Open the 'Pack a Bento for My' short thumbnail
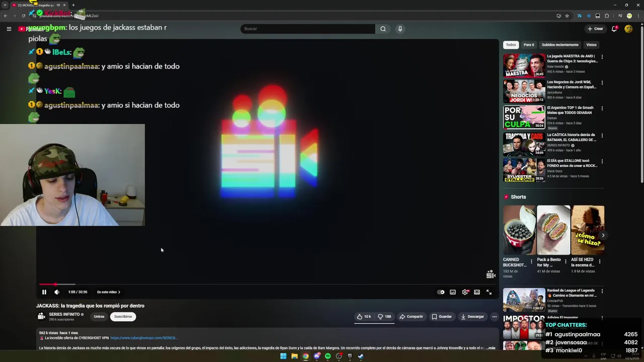 [x=553, y=230]
